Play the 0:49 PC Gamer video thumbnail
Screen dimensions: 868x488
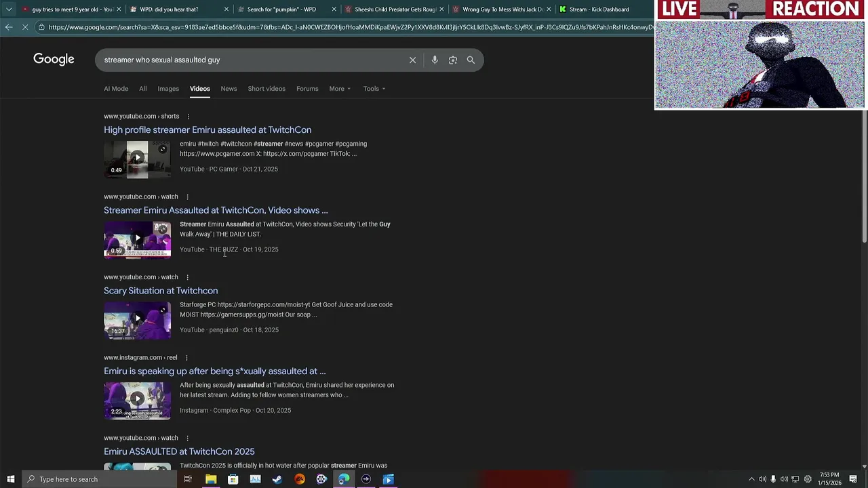[137, 159]
